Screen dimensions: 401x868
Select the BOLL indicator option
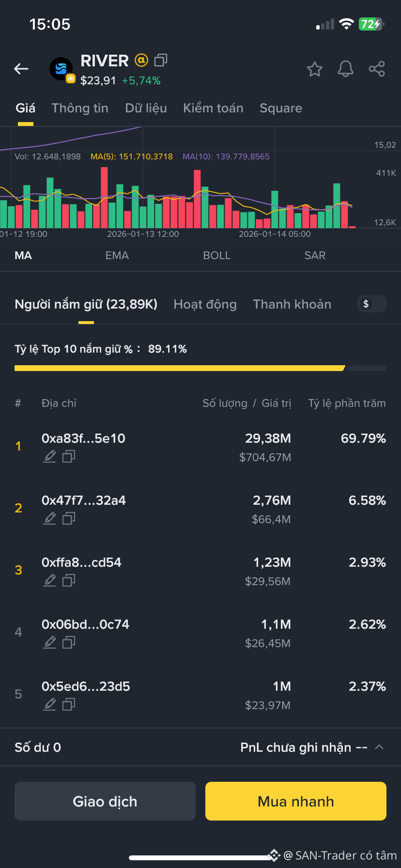pyautogui.click(x=216, y=255)
